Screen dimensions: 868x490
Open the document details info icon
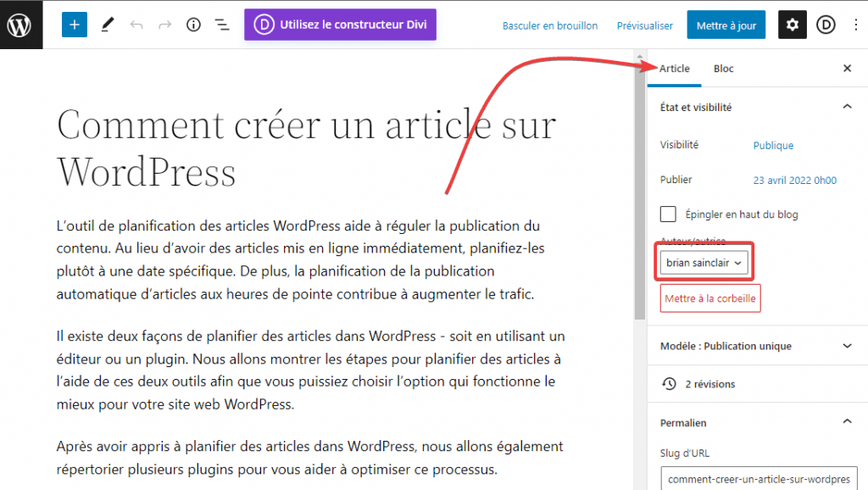193,25
